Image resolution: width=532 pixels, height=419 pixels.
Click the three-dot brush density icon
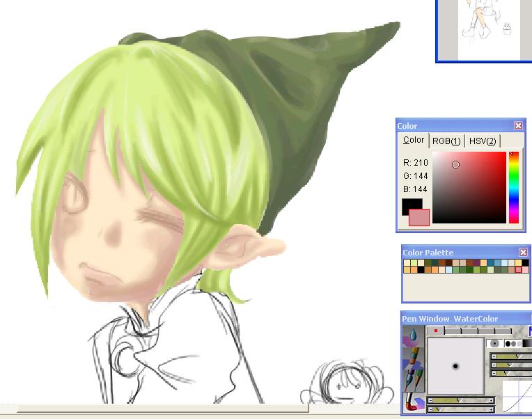(x=513, y=343)
